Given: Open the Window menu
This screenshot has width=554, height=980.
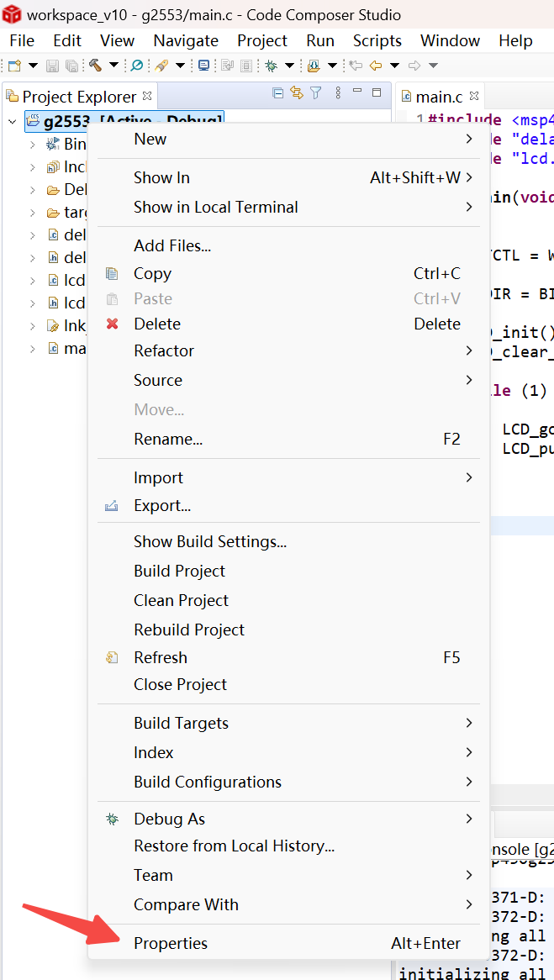Looking at the screenshot, I should (451, 40).
